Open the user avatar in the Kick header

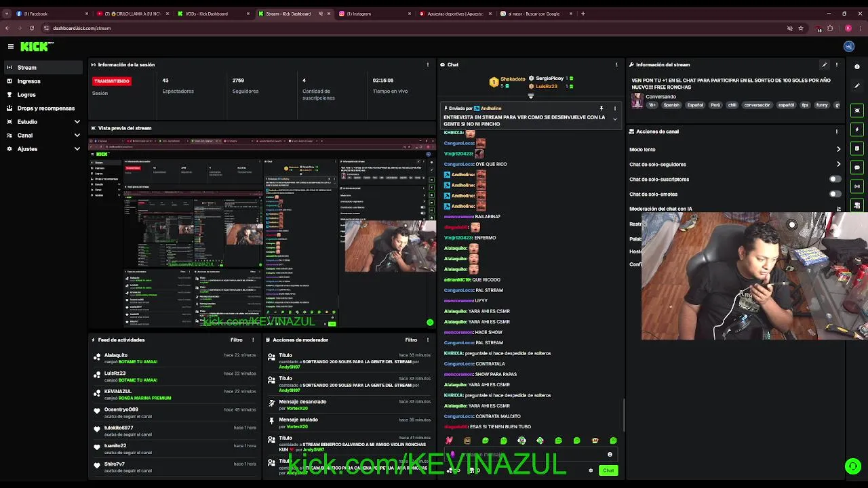point(848,46)
